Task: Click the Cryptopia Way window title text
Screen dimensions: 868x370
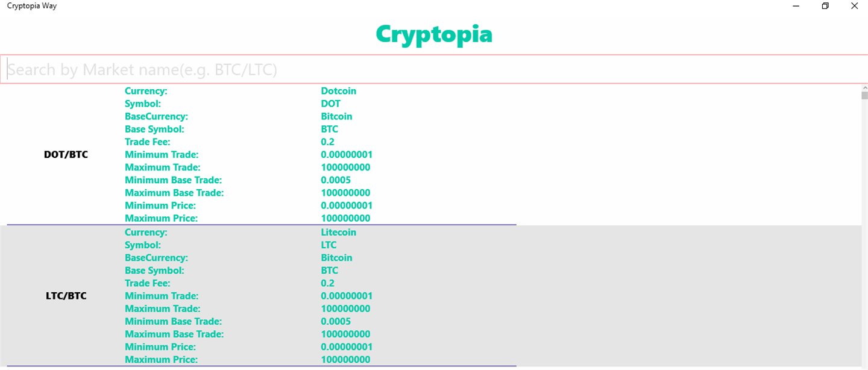Action: pyautogui.click(x=32, y=5)
